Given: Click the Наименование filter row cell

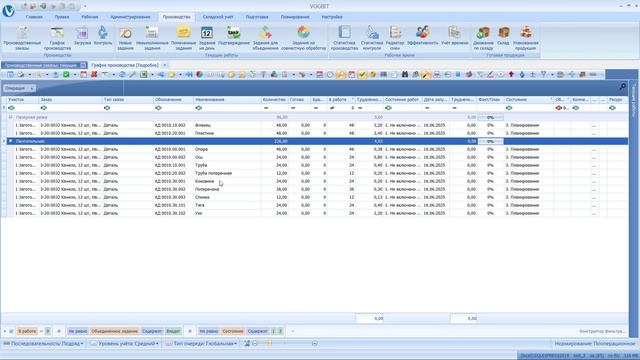Looking at the screenshot, I should [x=227, y=108].
